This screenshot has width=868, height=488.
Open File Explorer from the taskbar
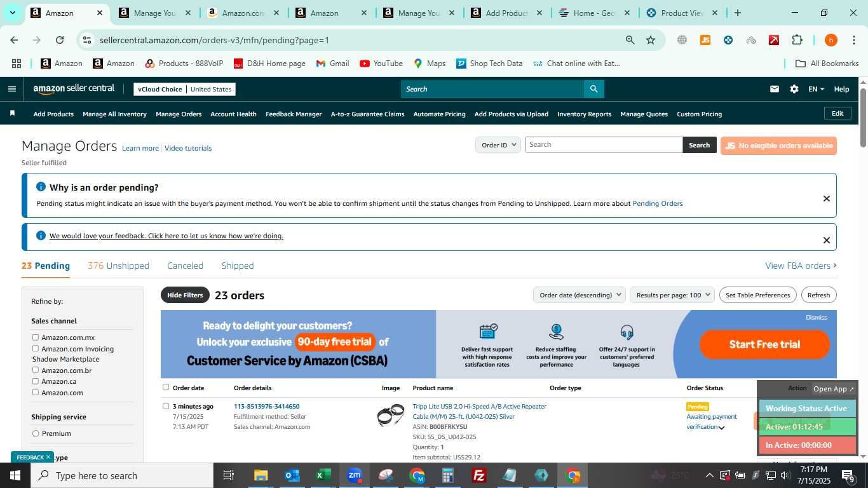click(261, 475)
